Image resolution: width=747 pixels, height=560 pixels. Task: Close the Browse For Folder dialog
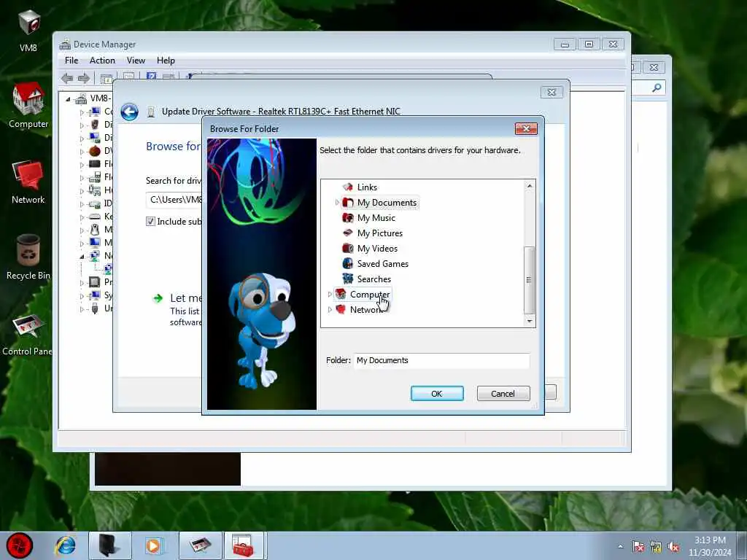pos(526,128)
